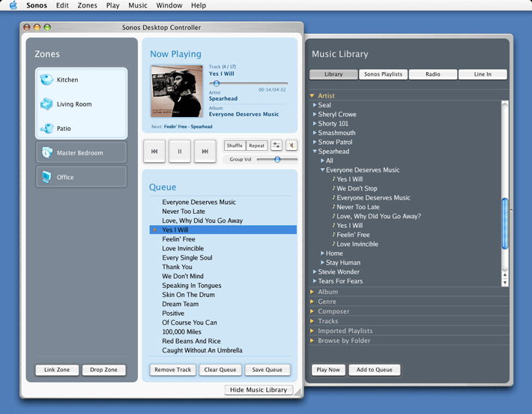Open the Help menu
The image size is (532, 414).
tap(199, 5)
